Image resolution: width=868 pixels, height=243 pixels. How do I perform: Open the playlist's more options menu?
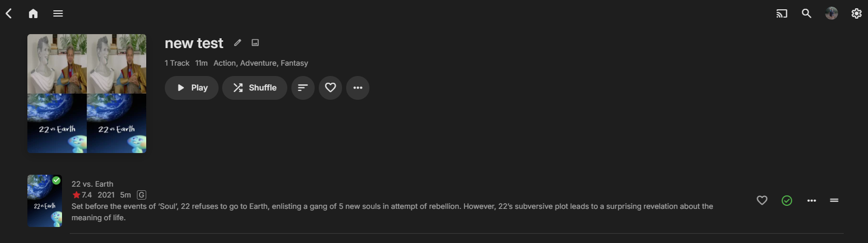[358, 88]
